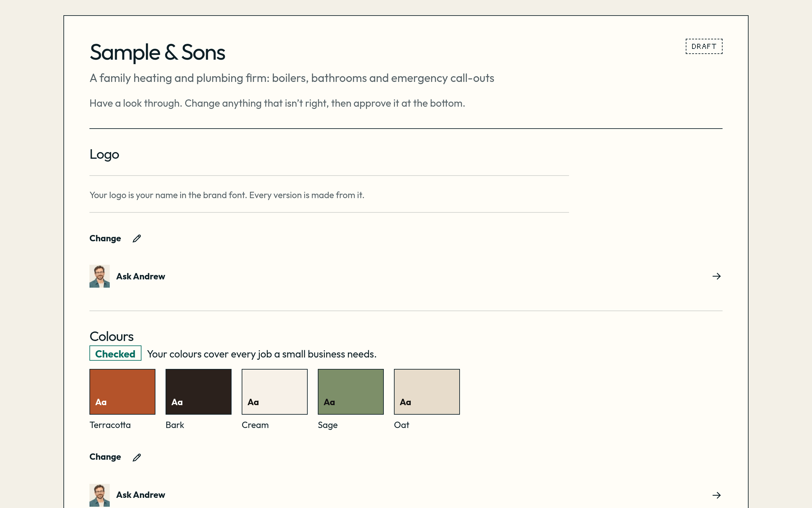Screen dimensions: 812x508
Task: Click the Sample & Sons title
Action: click(x=157, y=53)
